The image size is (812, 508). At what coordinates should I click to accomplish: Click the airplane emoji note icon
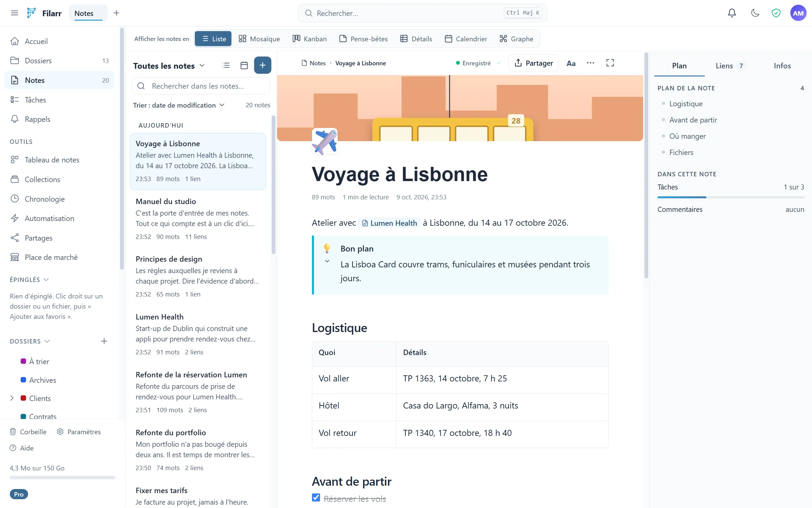pos(325,141)
